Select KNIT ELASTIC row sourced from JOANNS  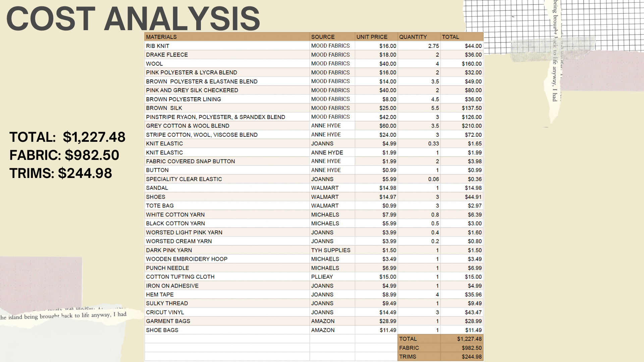click(x=314, y=143)
